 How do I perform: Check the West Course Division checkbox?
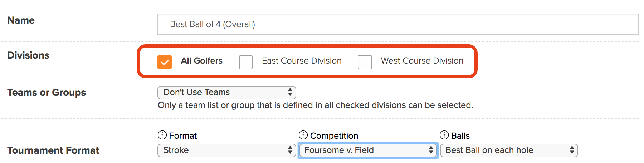point(365,62)
